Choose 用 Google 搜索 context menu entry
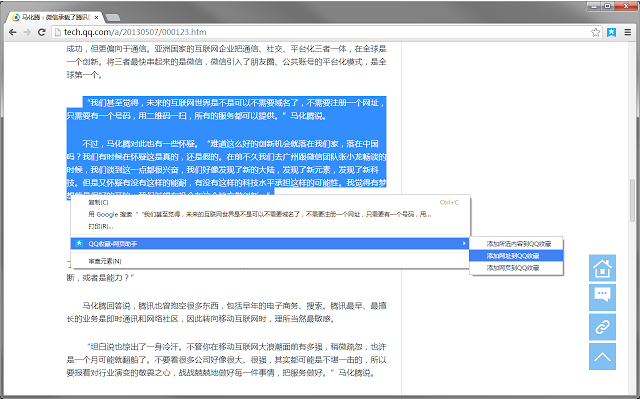 [x=270, y=214]
